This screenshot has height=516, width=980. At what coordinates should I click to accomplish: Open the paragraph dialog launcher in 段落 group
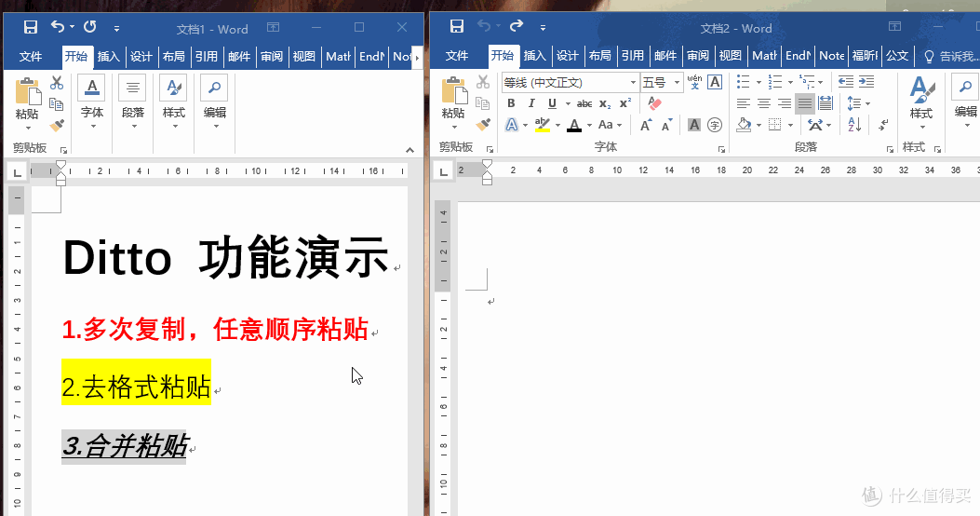coord(890,149)
